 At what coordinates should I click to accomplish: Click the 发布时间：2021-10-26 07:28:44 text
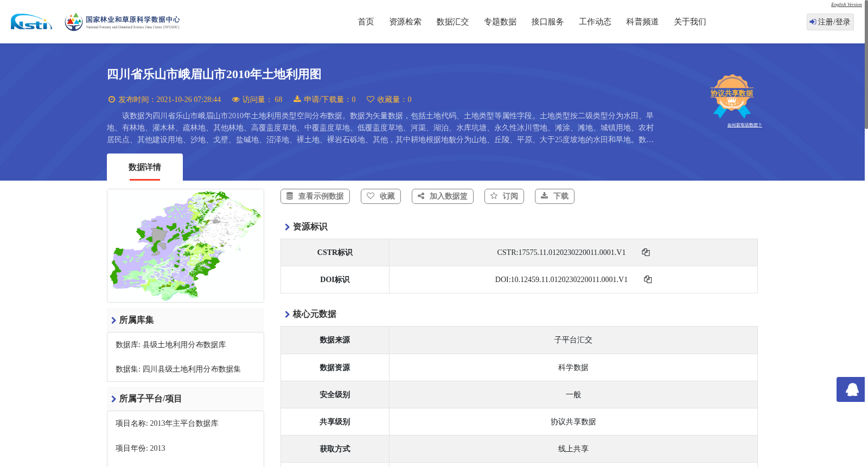(x=169, y=100)
